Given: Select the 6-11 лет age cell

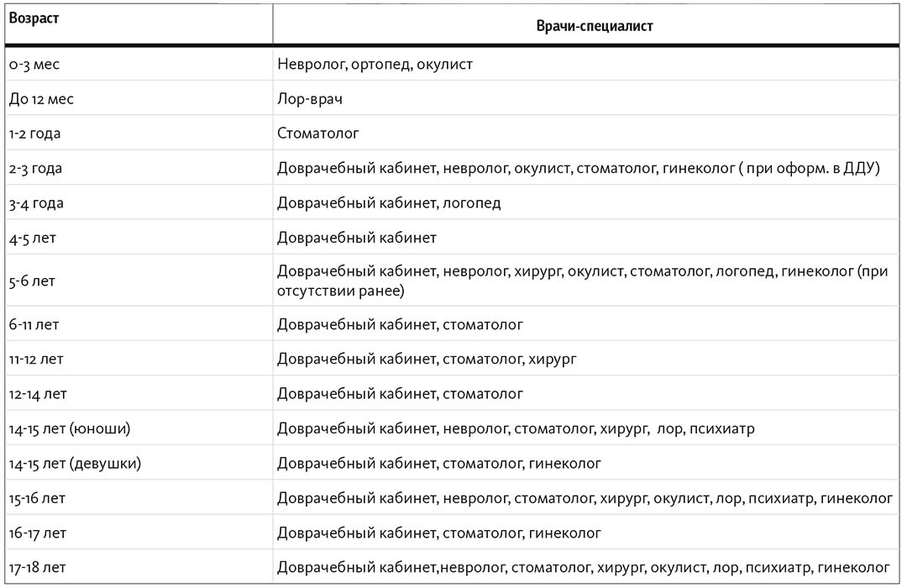Looking at the screenshot, I should tap(139, 324).
